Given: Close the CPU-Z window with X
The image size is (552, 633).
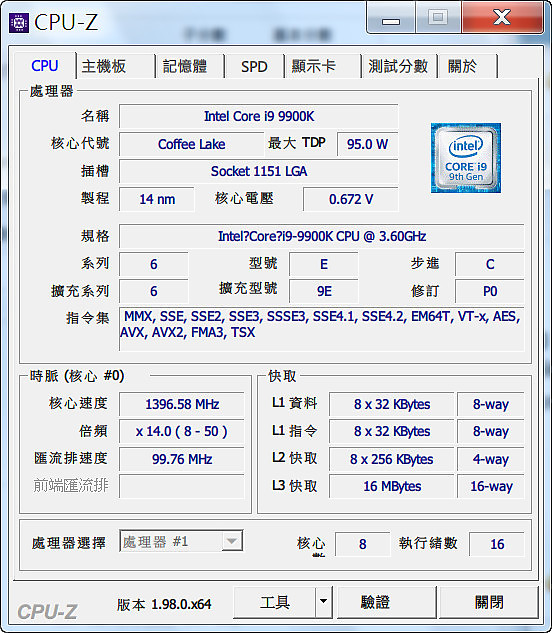Looking at the screenshot, I should 502,17.
